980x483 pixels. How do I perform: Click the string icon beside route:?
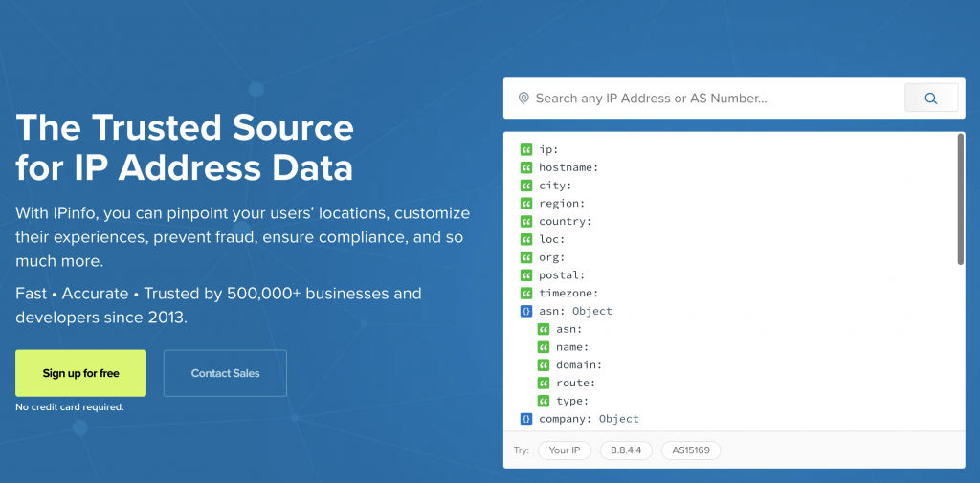[x=544, y=383]
